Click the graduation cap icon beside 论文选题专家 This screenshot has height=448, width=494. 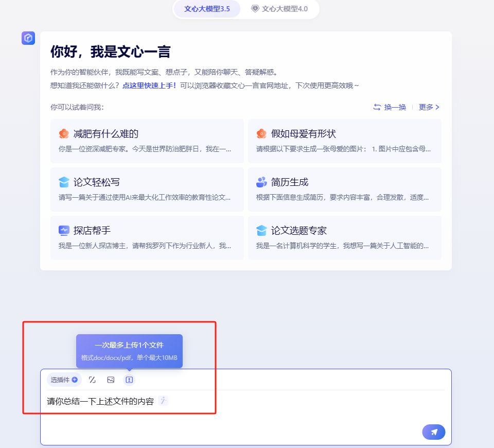click(x=261, y=231)
